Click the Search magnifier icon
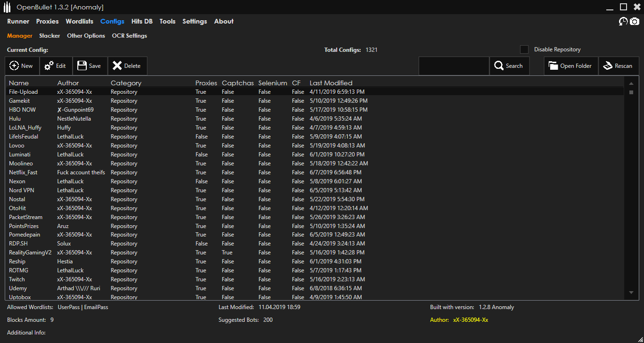Viewport: 644px width, 343px height. tap(499, 66)
